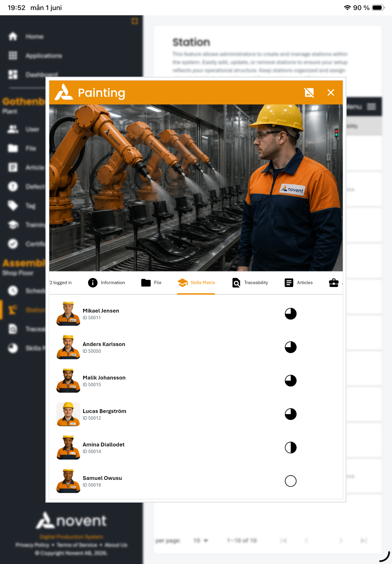This screenshot has height=564, width=392.
Task: Click the Novent logo in Painting header
Action: (x=63, y=92)
